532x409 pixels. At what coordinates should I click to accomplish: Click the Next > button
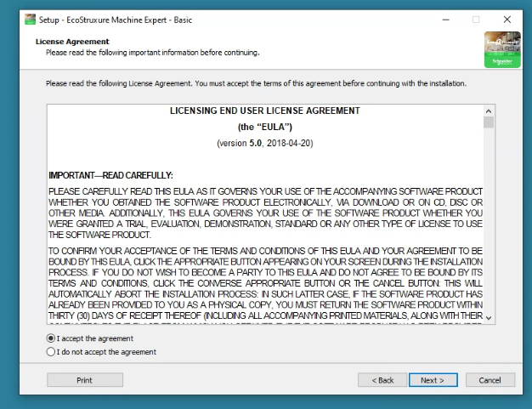(x=433, y=380)
